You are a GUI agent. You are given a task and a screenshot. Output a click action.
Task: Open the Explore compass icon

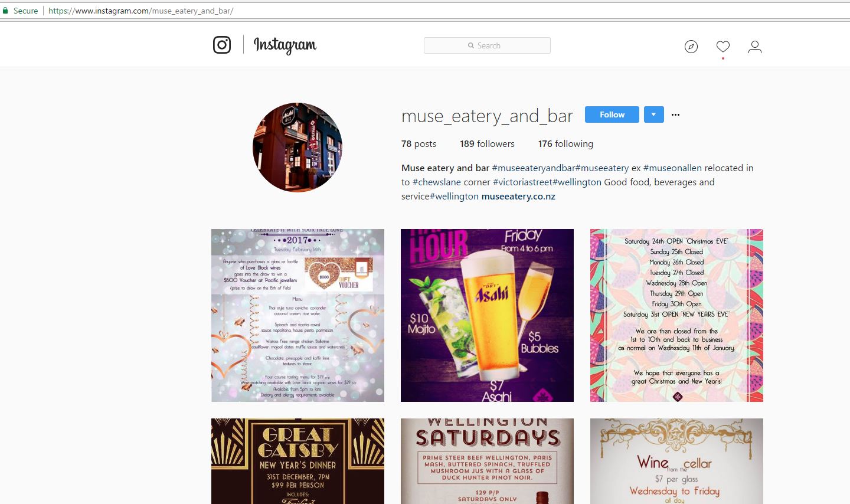click(691, 47)
